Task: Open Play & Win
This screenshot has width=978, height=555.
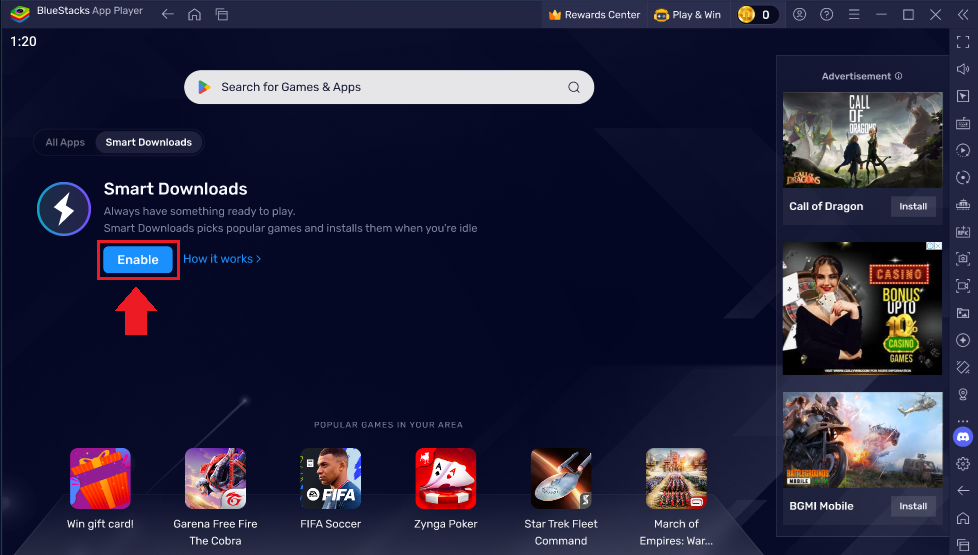Action: click(687, 14)
